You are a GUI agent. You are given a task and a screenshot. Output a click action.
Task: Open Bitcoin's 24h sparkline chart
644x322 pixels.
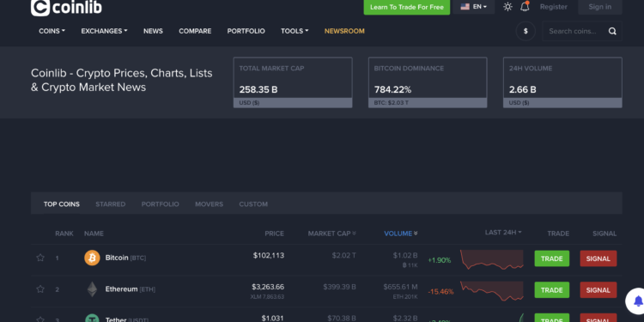point(492,259)
